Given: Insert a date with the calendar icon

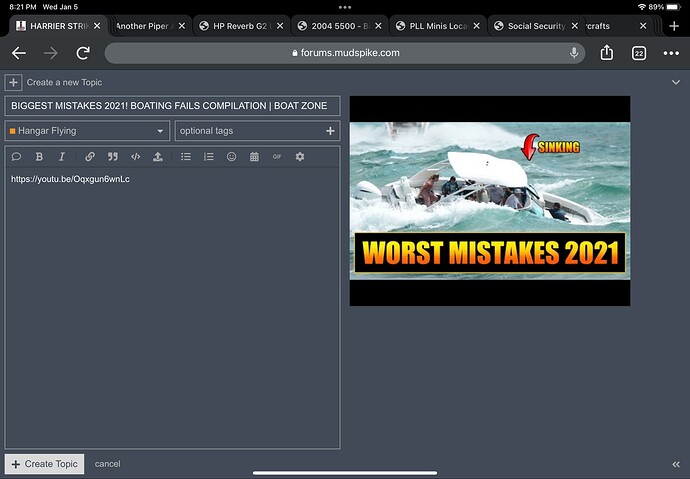Looking at the screenshot, I should pos(254,157).
